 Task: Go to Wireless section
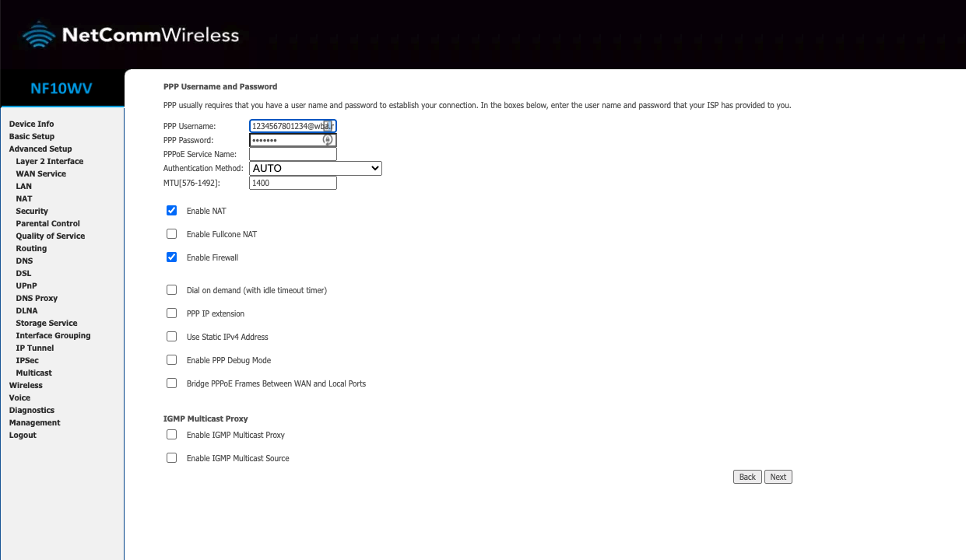pos(26,386)
